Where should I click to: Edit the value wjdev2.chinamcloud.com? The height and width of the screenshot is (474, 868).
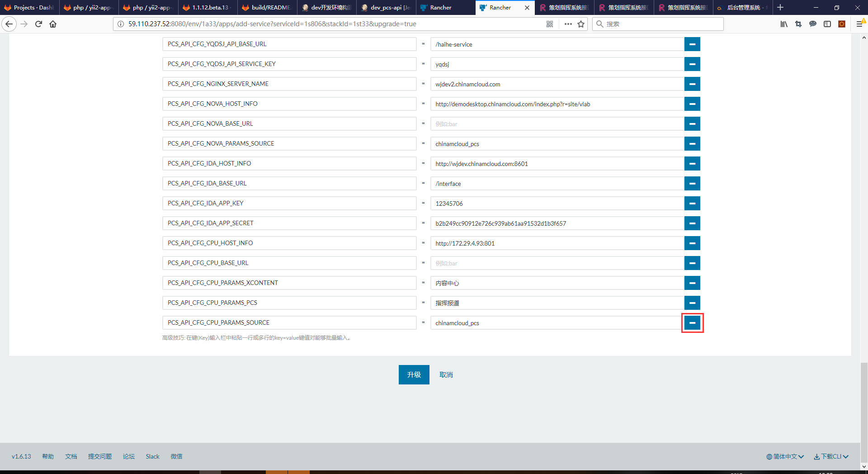tap(557, 84)
